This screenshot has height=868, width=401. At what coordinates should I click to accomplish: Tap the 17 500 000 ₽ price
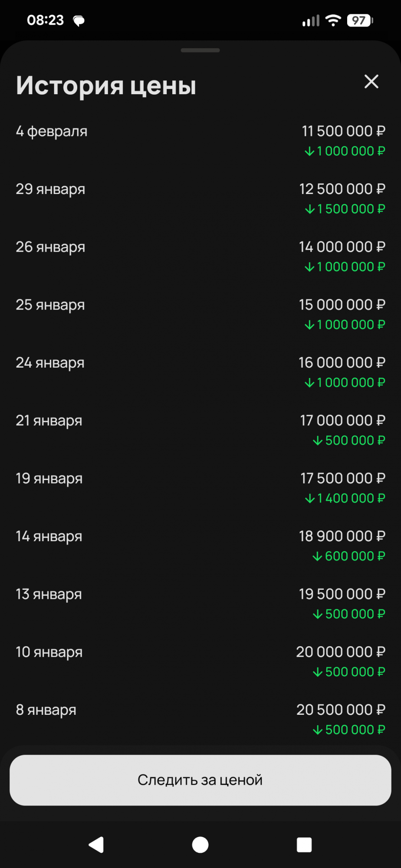point(342,478)
